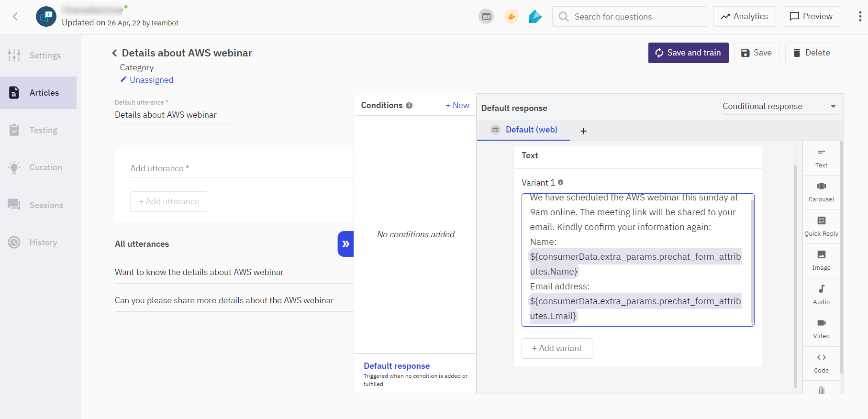Image resolution: width=868 pixels, height=419 pixels.
Task: Open History in the sidebar
Action: point(38,243)
